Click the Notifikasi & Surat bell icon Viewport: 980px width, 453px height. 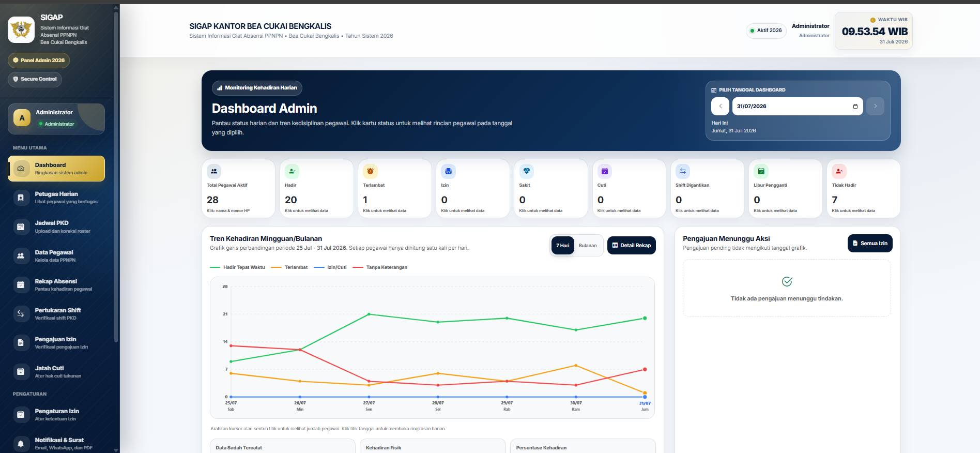pos(21,443)
